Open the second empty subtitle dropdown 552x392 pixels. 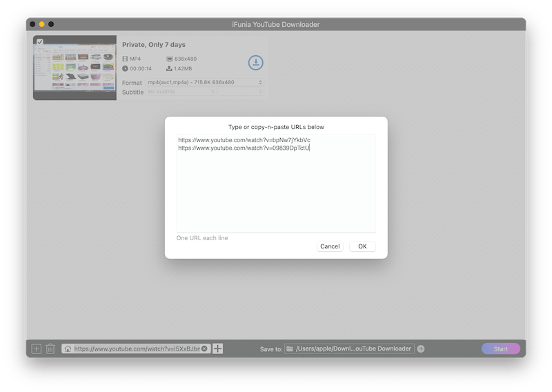[x=241, y=92]
